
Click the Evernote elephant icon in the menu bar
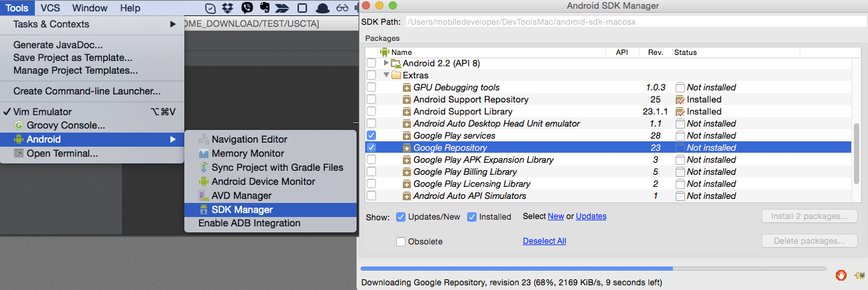pos(265,8)
